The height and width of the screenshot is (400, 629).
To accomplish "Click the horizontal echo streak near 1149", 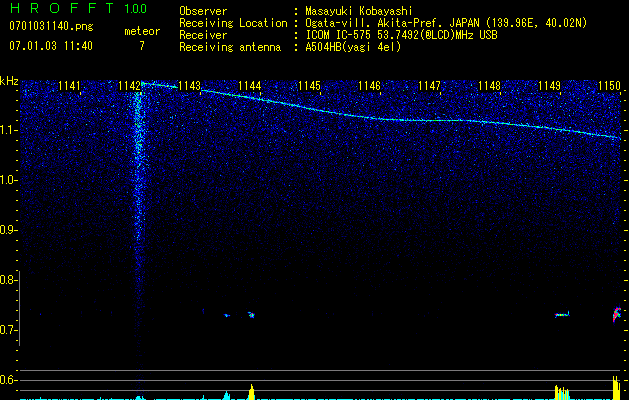I will (x=562, y=315).
